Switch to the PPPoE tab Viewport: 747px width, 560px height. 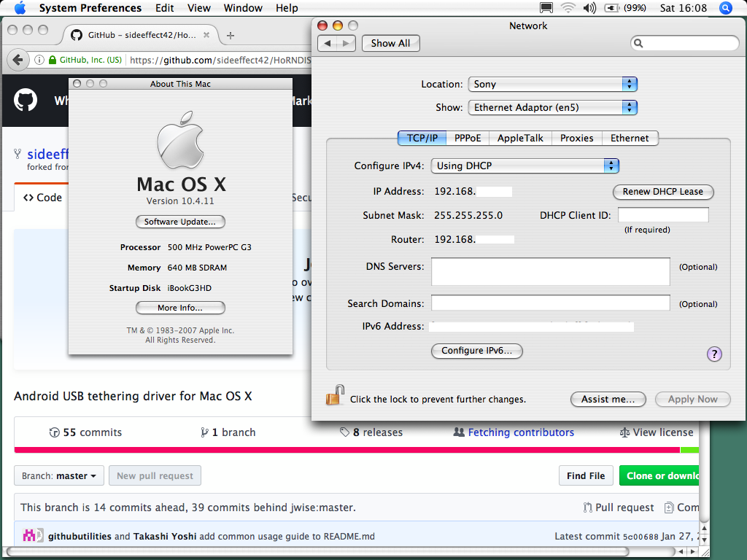point(468,138)
